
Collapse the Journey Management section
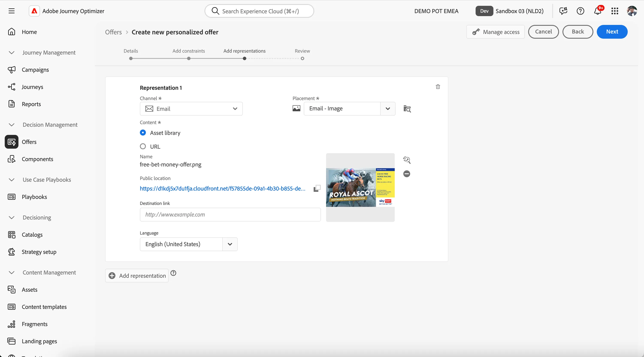tap(12, 53)
